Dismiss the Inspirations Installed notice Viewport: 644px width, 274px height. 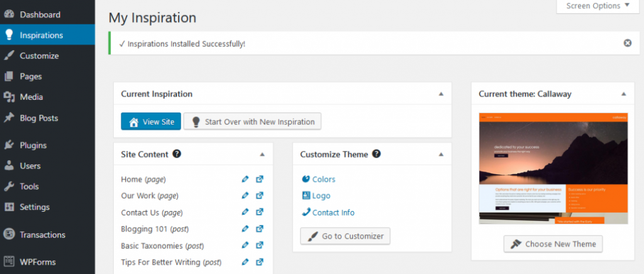tap(628, 43)
